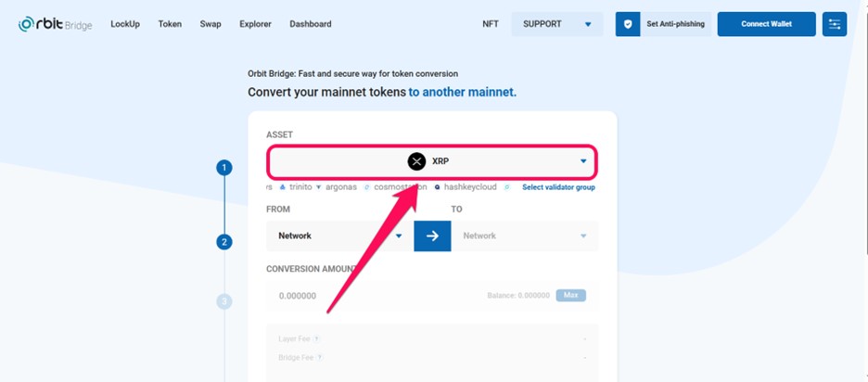Image resolution: width=868 pixels, height=382 pixels.
Task: Go to the Explorer menu item
Action: (255, 24)
